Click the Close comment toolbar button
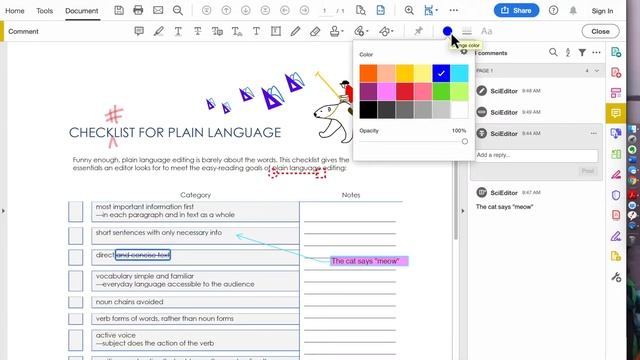Image resolution: width=640 pixels, height=360 pixels. (x=600, y=31)
